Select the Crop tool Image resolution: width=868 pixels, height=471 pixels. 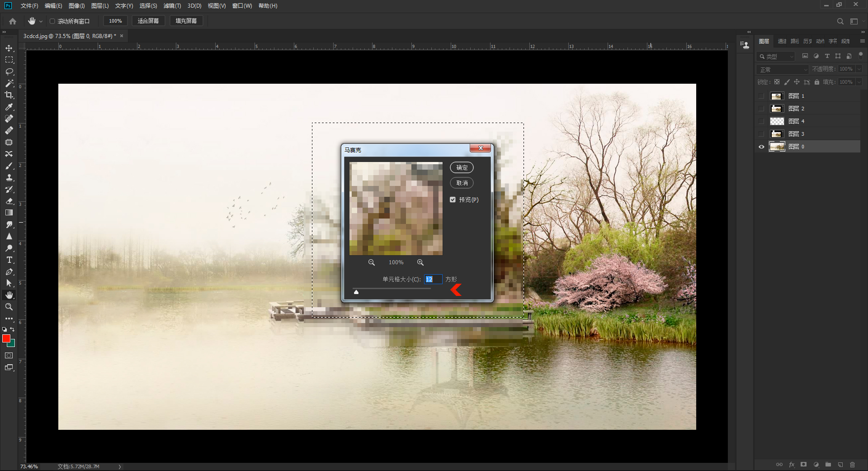click(x=9, y=95)
